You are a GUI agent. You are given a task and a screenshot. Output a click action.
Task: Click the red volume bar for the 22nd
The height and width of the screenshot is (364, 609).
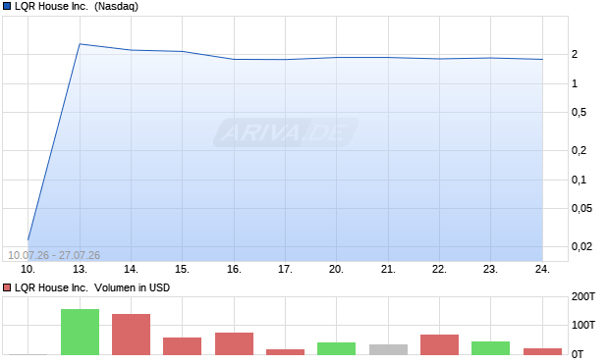[x=440, y=344]
